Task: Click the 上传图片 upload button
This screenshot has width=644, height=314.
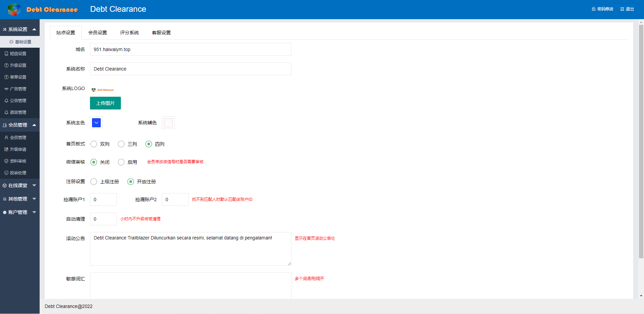Action: 105,103
